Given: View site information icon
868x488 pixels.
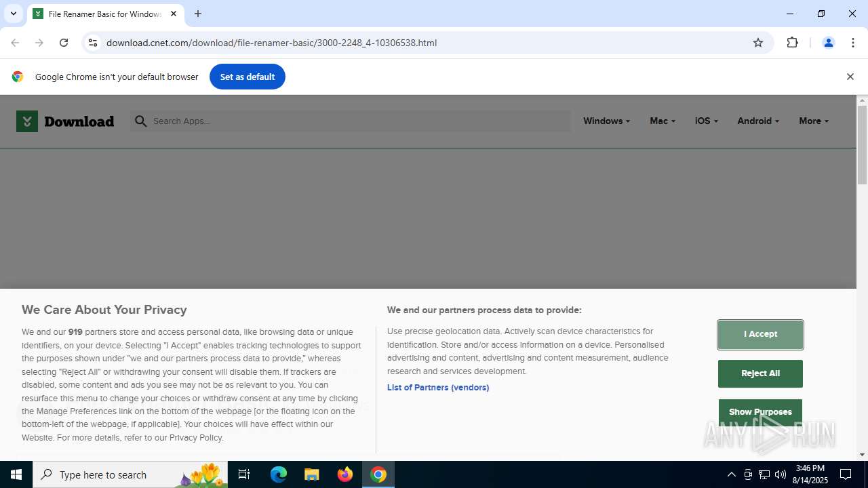Looking at the screenshot, I should click(x=93, y=43).
